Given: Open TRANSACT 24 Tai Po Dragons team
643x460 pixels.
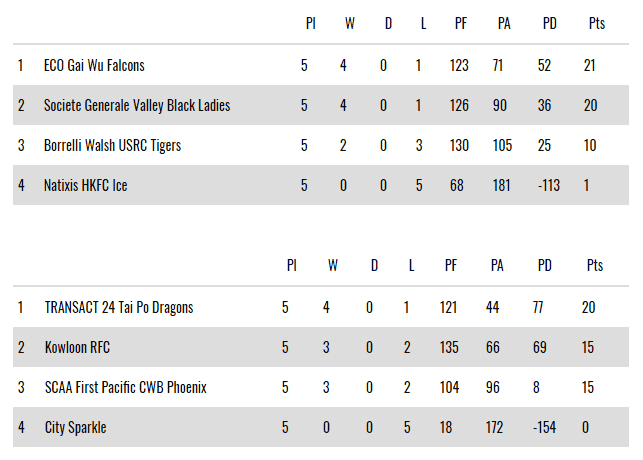Looking at the screenshot, I should pos(118,308).
